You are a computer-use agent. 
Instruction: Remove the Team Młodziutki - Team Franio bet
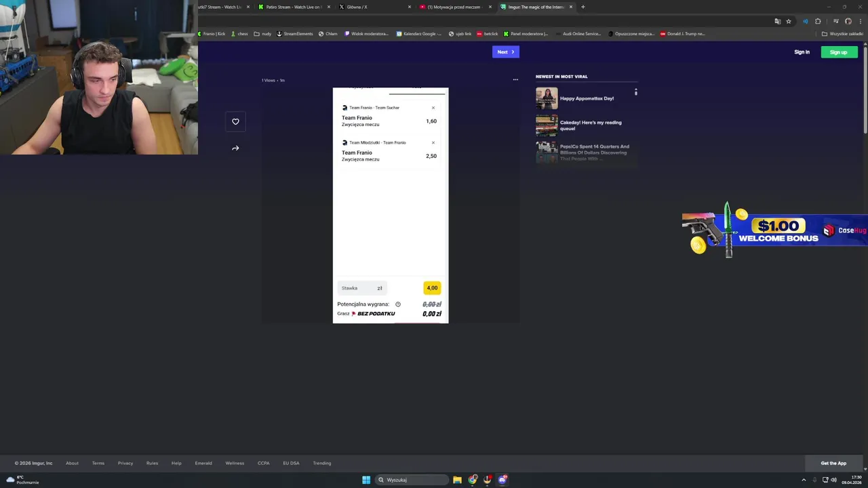pos(433,142)
